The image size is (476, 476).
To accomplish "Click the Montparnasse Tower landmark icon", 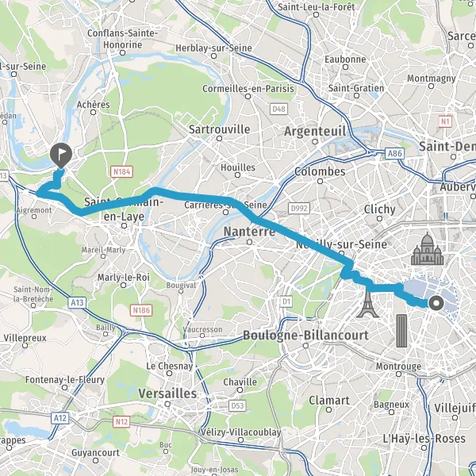I will (401, 331).
